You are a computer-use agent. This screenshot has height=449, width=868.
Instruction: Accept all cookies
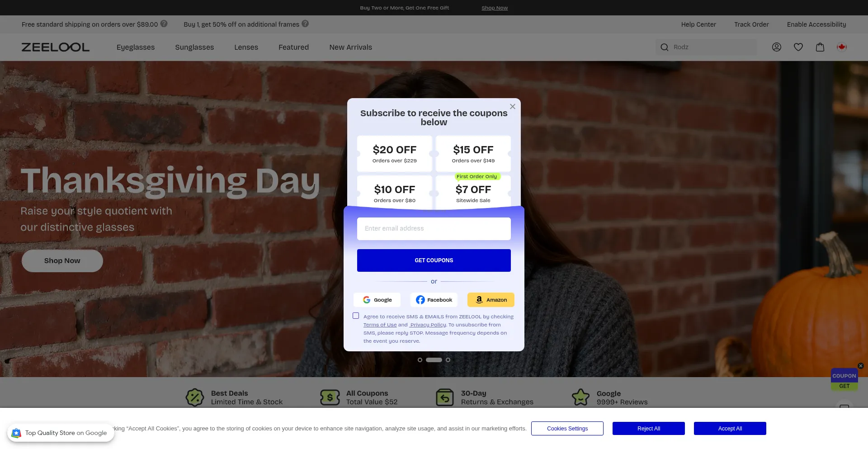(x=730, y=429)
